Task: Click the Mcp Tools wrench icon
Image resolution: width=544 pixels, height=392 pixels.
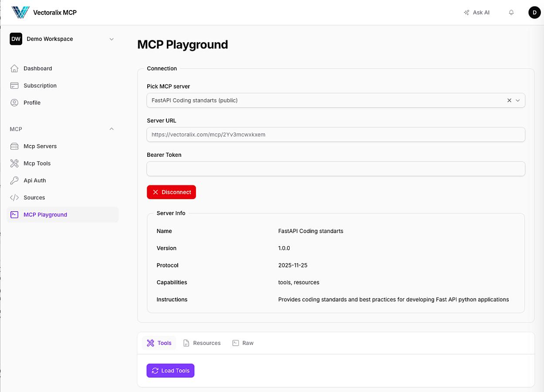Action: tap(14, 163)
